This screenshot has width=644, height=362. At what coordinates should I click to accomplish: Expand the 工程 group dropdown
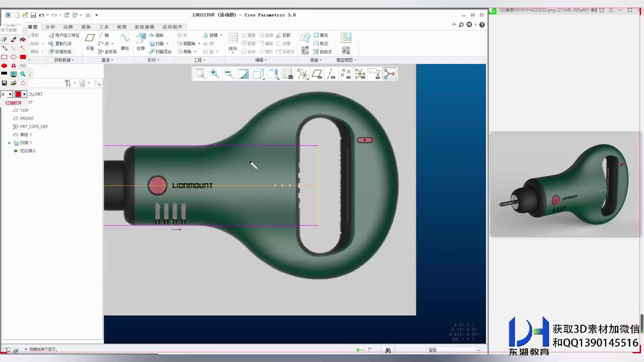200,60
